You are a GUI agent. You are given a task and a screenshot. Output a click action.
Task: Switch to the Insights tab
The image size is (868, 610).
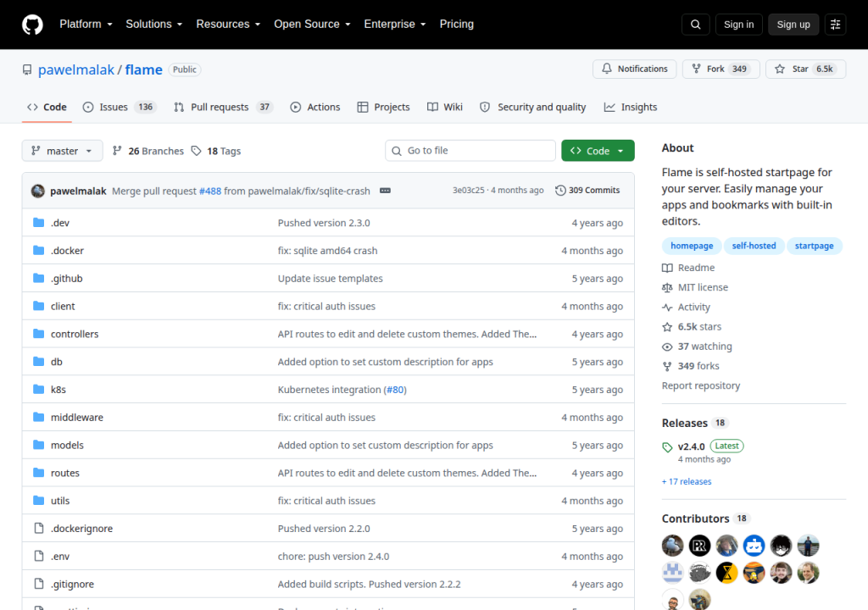coord(631,108)
